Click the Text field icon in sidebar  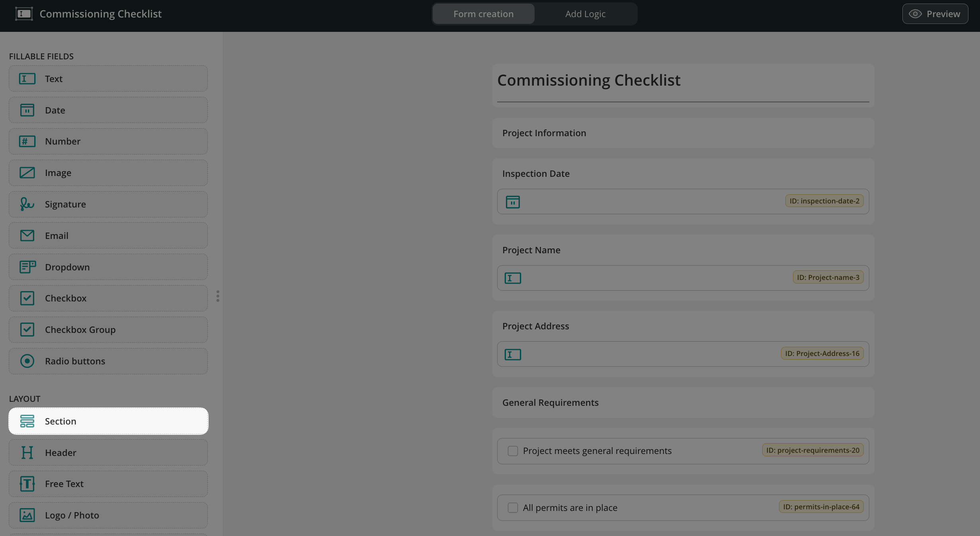27,79
